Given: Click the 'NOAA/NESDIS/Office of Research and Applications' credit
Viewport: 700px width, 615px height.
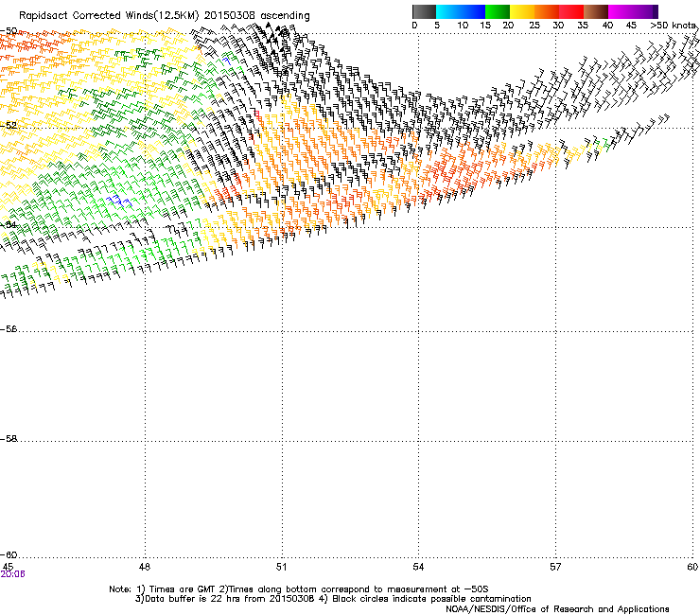Looking at the screenshot, I should 557,609.
